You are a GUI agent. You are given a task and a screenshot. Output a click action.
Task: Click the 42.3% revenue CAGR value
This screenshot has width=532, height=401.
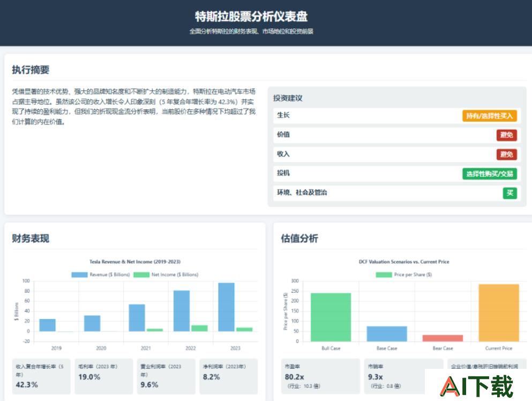(27, 385)
